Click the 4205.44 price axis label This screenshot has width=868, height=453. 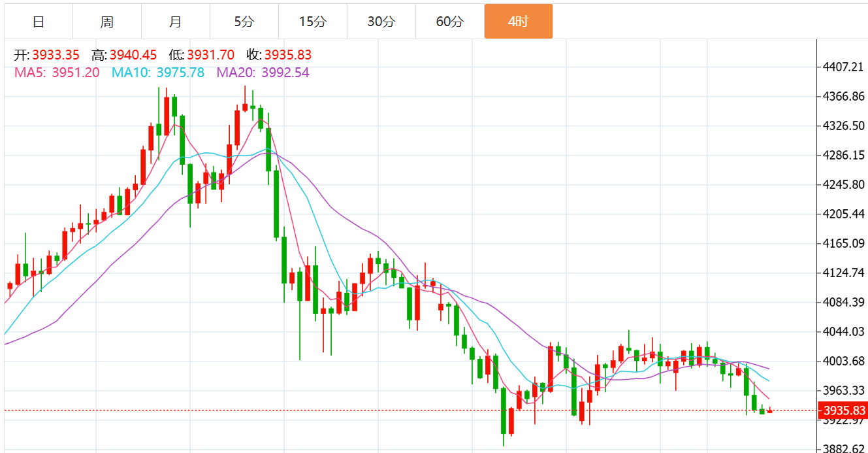pos(843,214)
